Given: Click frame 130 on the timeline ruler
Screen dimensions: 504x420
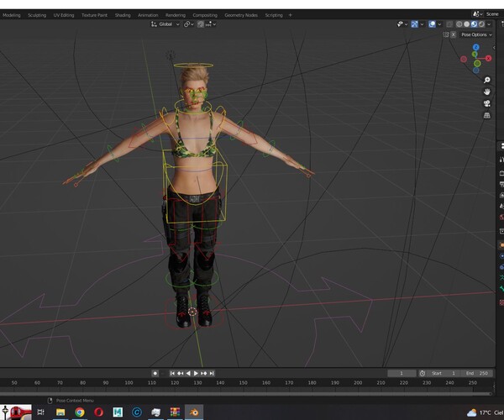Looking at the screenshot, I should coord(197,383).
